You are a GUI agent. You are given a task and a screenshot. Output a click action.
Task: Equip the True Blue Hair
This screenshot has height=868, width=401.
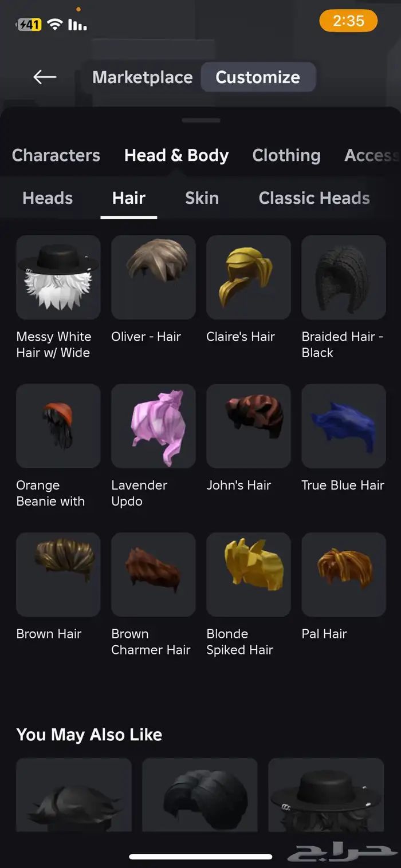coord(344,426)
